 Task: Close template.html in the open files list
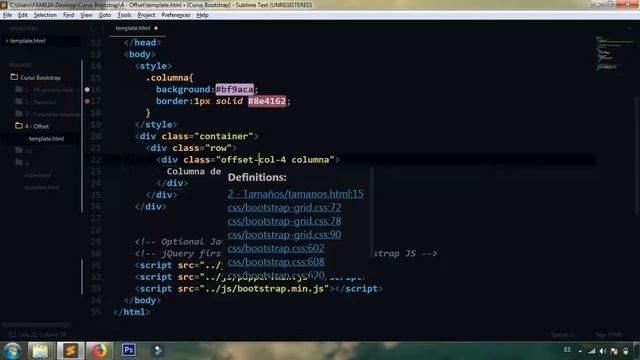click(7, 41)
